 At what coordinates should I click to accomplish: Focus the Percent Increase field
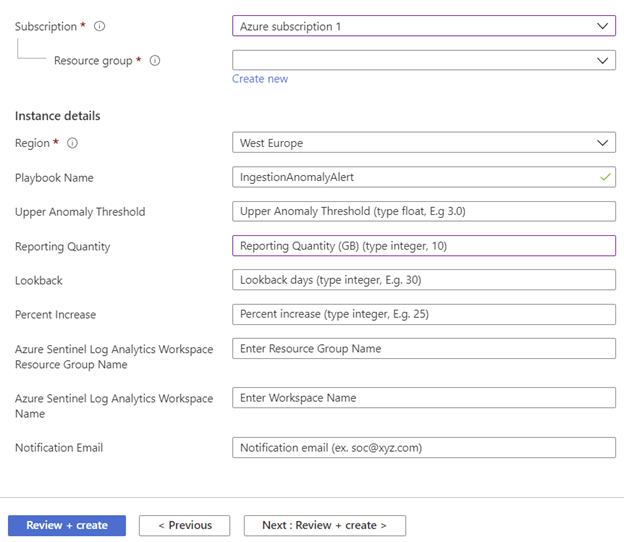click(423, 314)
